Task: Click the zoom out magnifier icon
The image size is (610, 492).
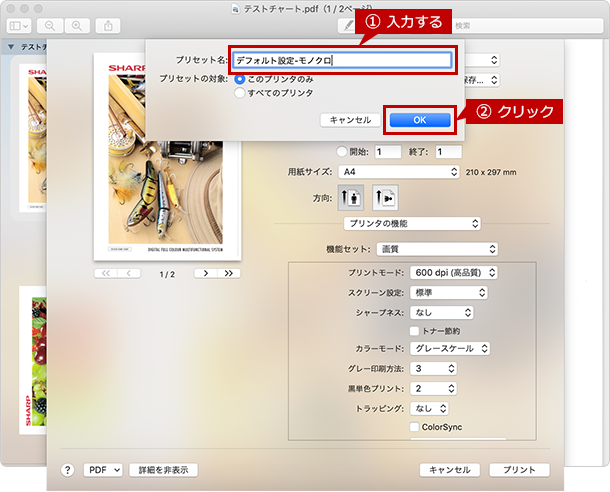Action: point(50,26)
